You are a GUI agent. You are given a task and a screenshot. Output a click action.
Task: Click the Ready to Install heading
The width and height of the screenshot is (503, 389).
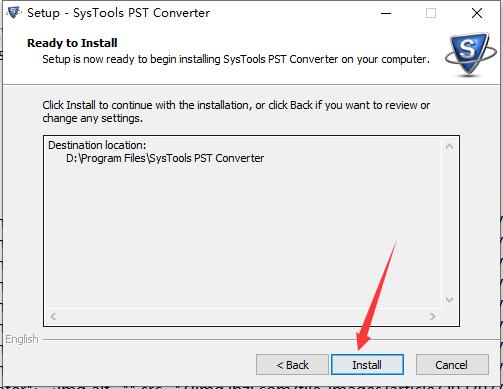click(x=72, y=43)
